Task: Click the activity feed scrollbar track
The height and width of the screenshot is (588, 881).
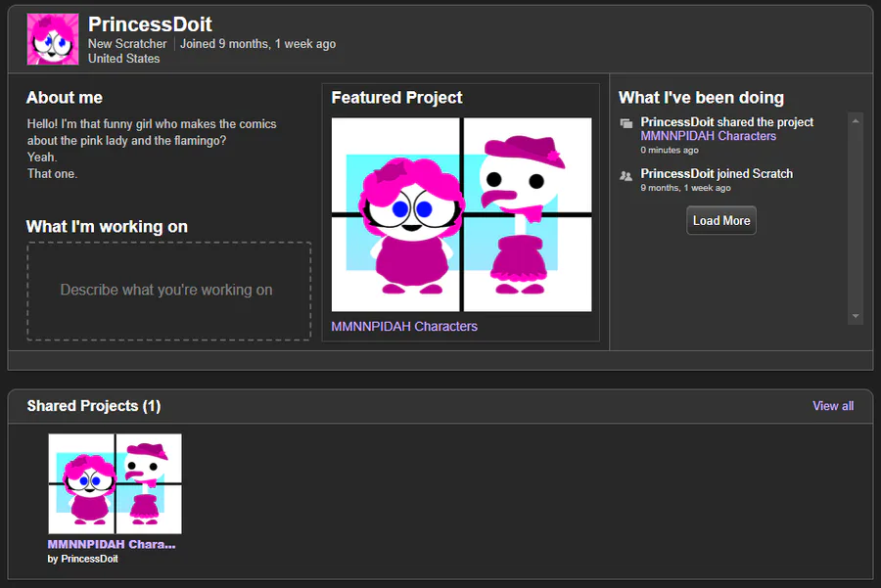Action: click(x=856, y=219)
